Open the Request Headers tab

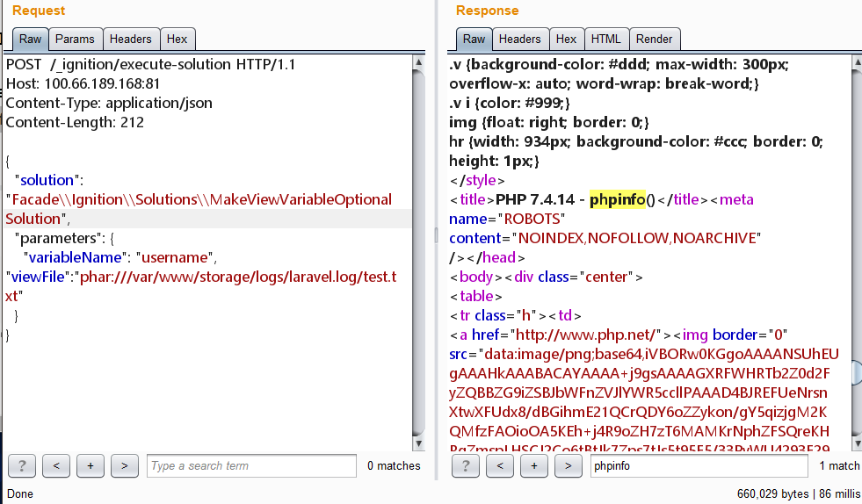point(130,39)
